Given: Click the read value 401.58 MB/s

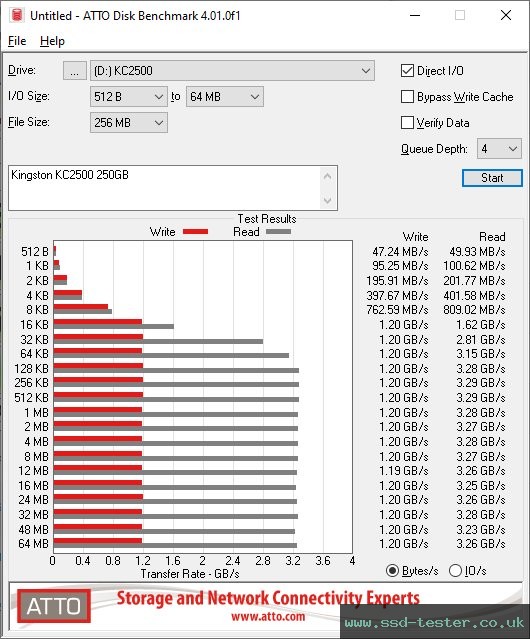Looking at the screenshot, I should click(x=474, y=295).
